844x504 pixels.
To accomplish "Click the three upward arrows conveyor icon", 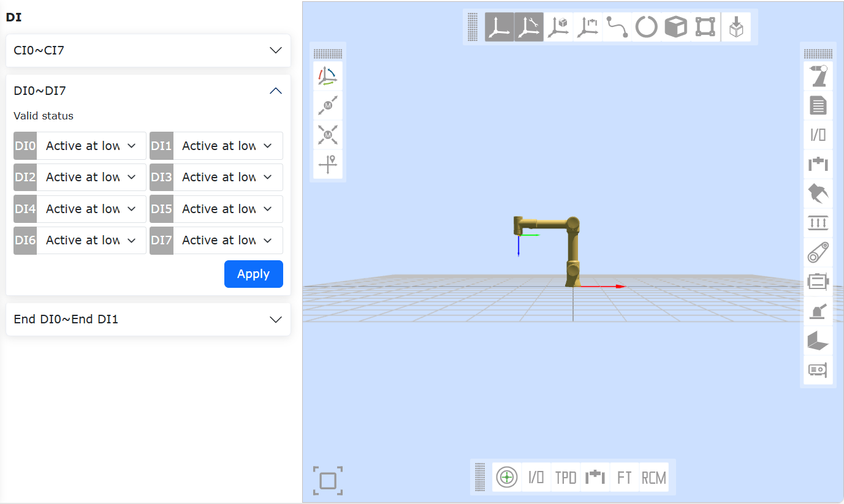I will [x=818, y=223].
